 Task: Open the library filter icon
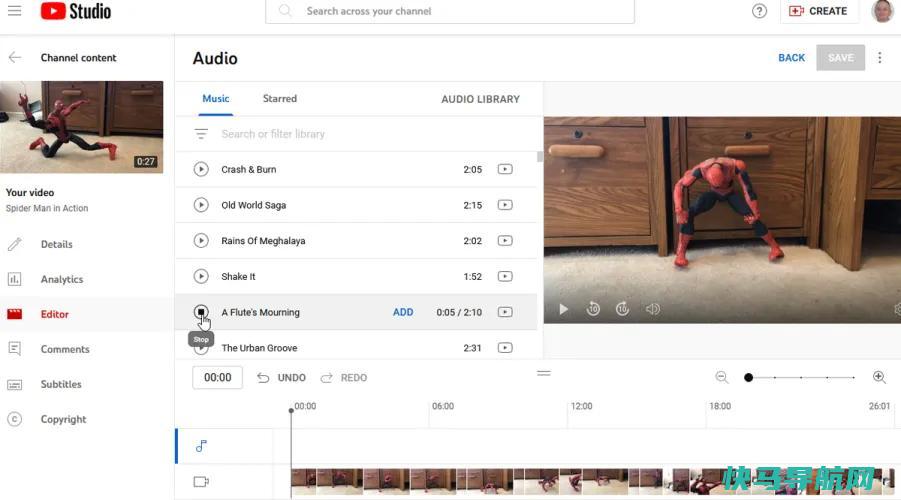(201, 134)
